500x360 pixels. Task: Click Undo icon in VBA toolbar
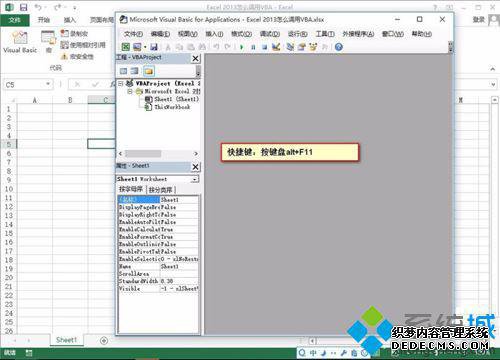click(216, 47)
